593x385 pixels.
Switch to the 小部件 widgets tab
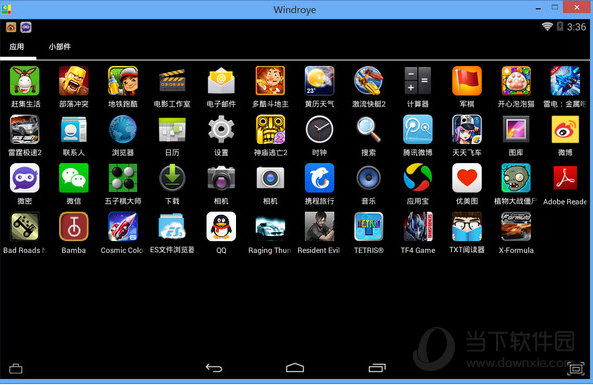60,47
